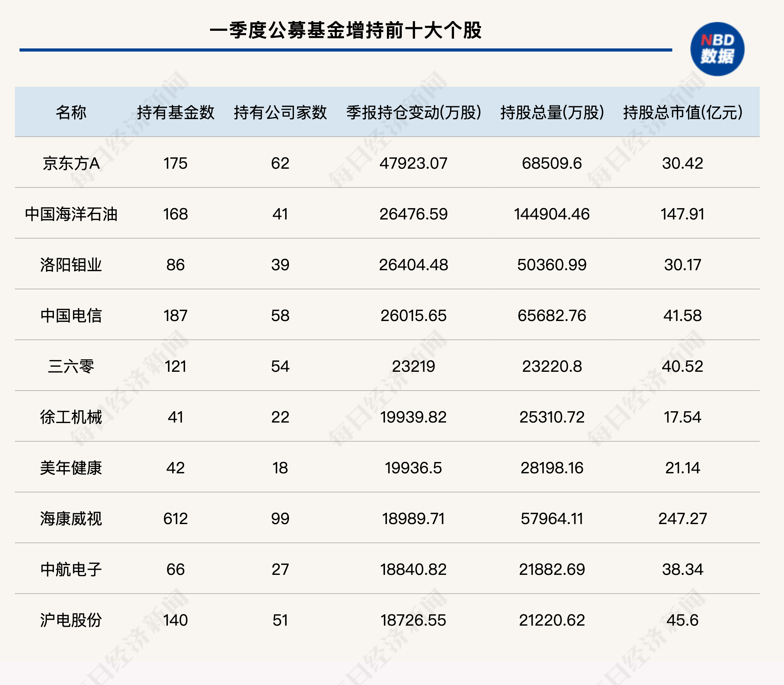Viewport: 784px width, 685px height.
Task: Select the title 一季度公募基金增持前十大个股
Action: point(346,30)
